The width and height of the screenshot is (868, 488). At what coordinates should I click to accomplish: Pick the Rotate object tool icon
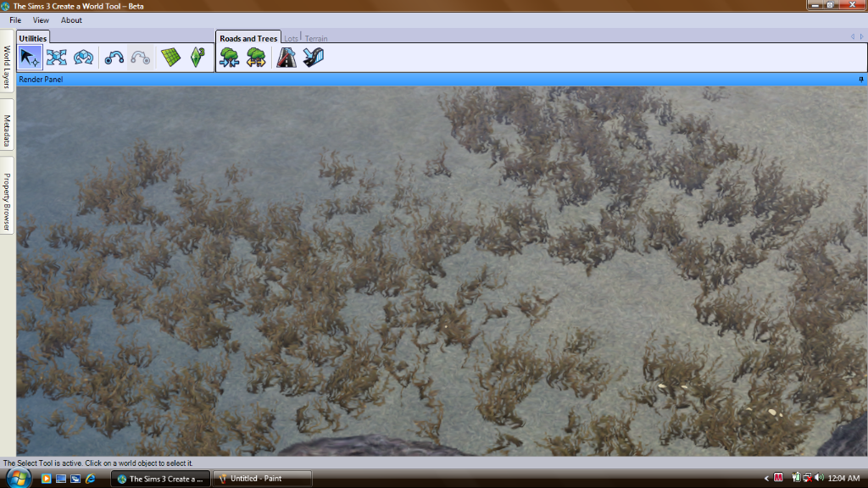84,58
